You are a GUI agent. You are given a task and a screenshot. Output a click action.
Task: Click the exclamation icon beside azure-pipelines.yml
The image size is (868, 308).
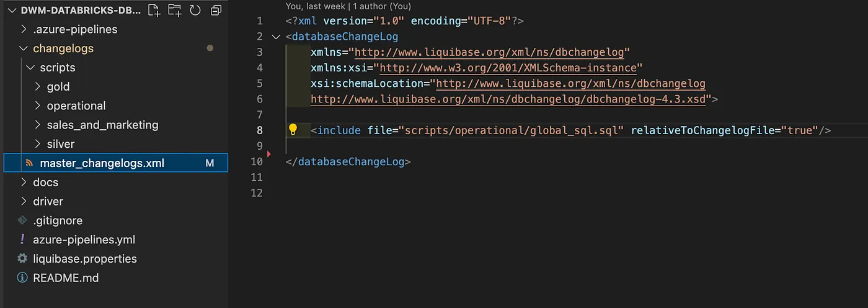coord(23,240)
